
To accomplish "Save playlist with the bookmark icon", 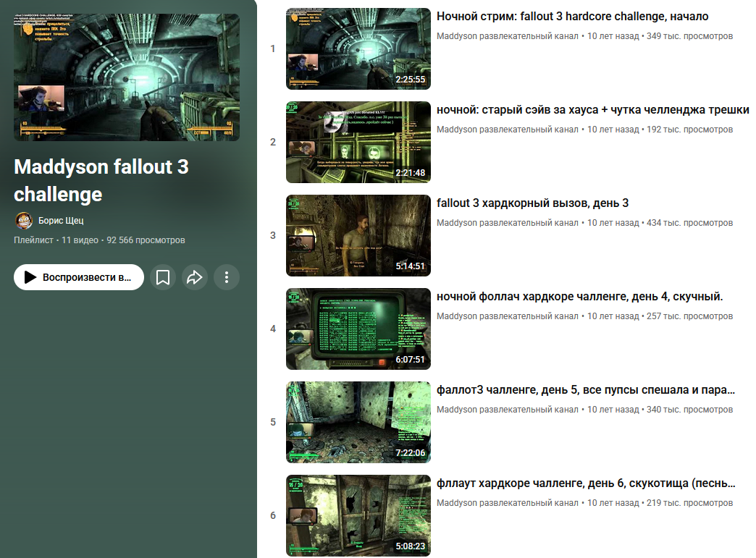I will click(x=162, y=277).
